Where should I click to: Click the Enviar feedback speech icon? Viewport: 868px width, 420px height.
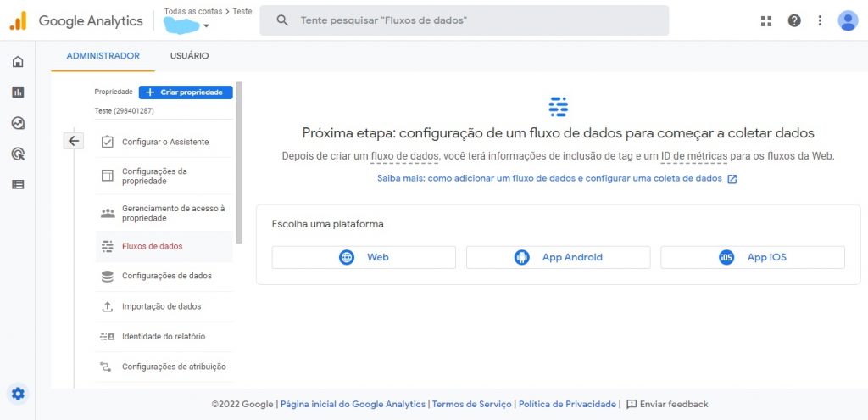pyautogui.click(x=631, y=405)
